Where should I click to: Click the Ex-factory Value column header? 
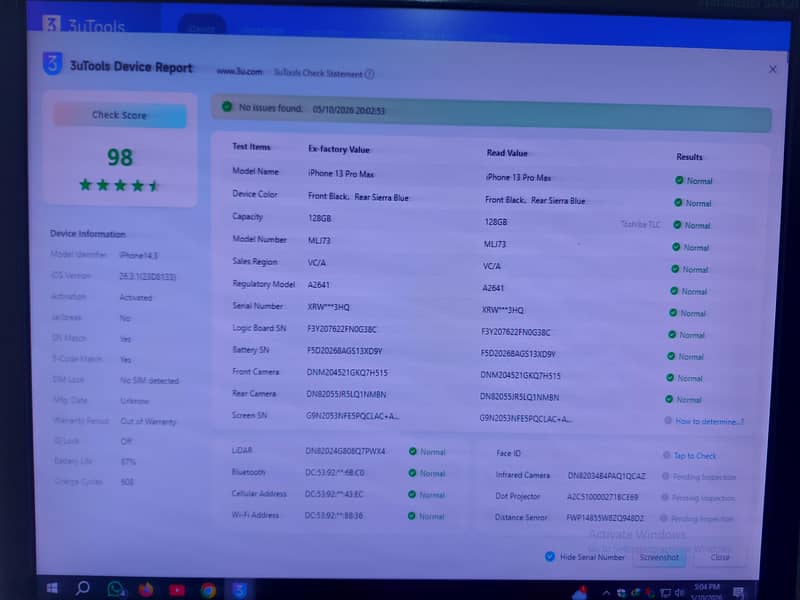[x=339, y=149]
